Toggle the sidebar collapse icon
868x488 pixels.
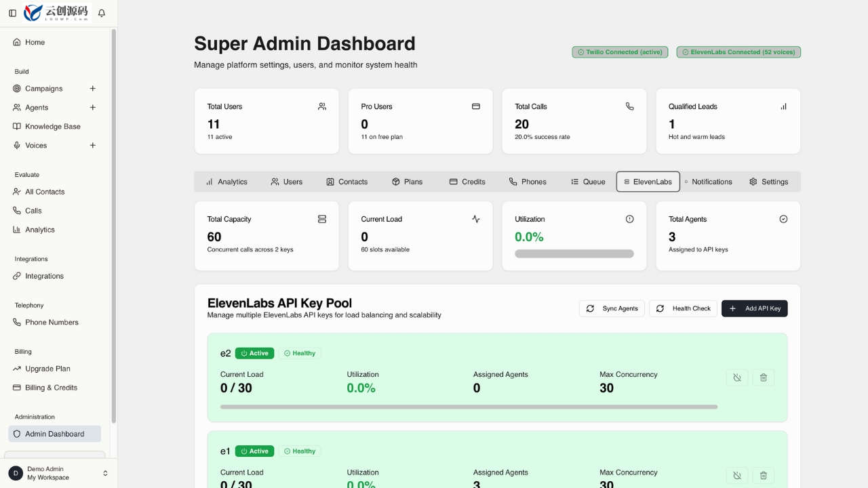[x=12, y=13]
